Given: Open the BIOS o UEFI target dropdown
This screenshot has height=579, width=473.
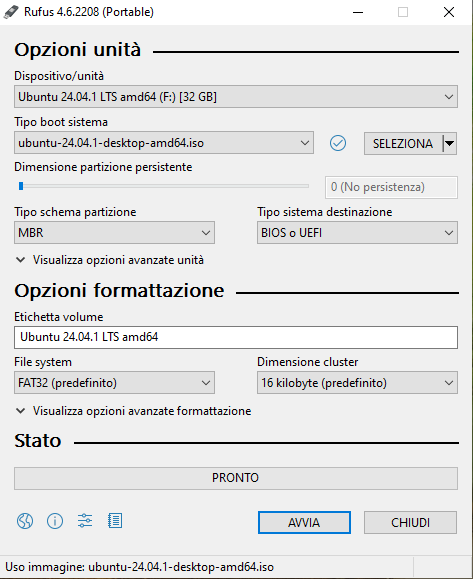Looking at the screenshot, I should click(x=357, y=233).
